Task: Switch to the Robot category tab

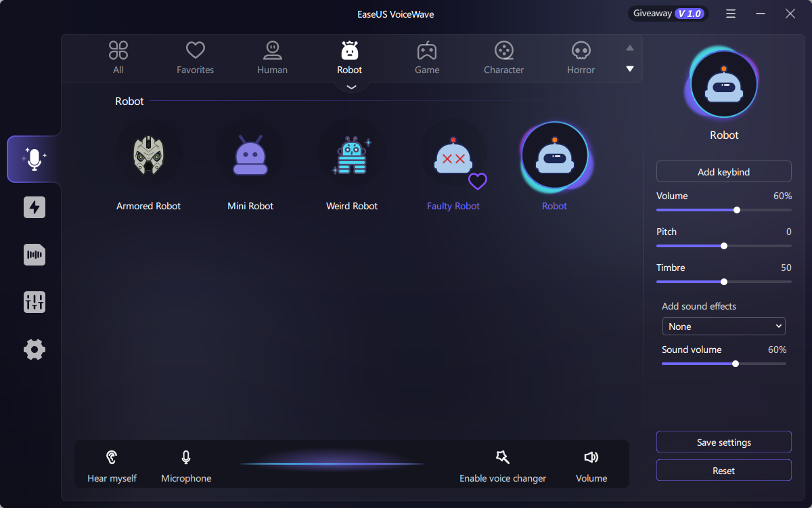Action: pos(350,58)
